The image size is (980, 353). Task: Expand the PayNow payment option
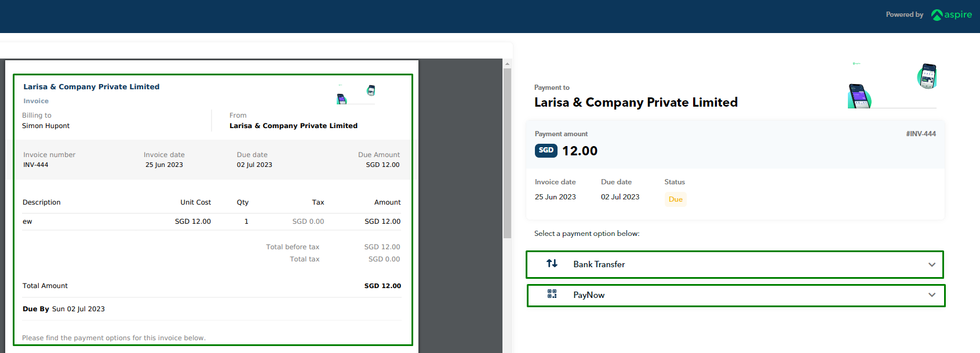[x=735, y=295]
